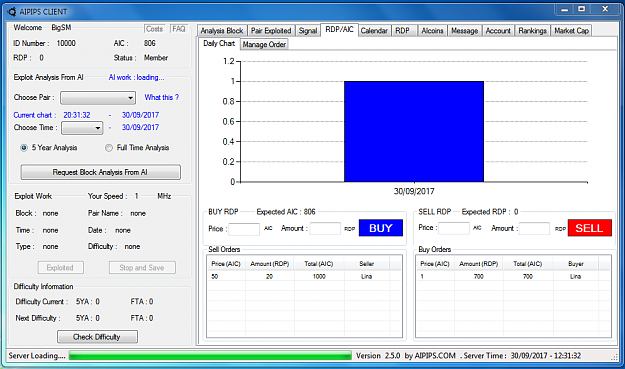Click the Server Time text in status bar

pyautogui.click(x=522, y=355)
